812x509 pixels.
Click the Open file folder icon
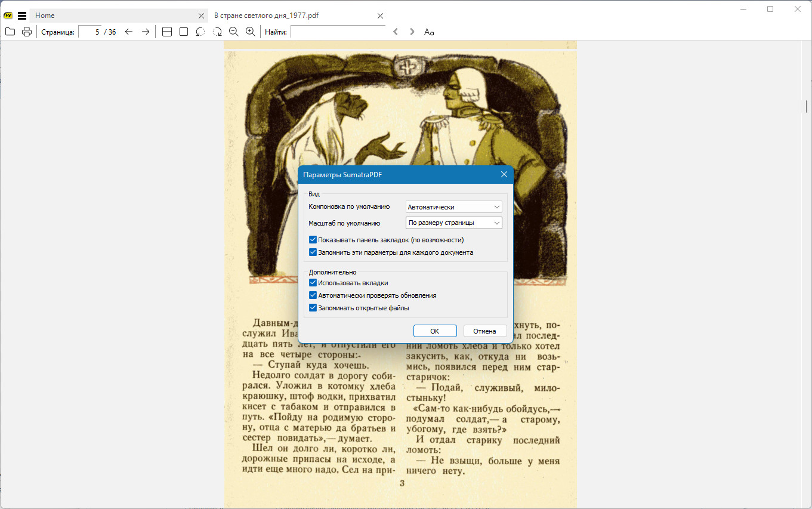pyautogui.click(x=10, y=32)
